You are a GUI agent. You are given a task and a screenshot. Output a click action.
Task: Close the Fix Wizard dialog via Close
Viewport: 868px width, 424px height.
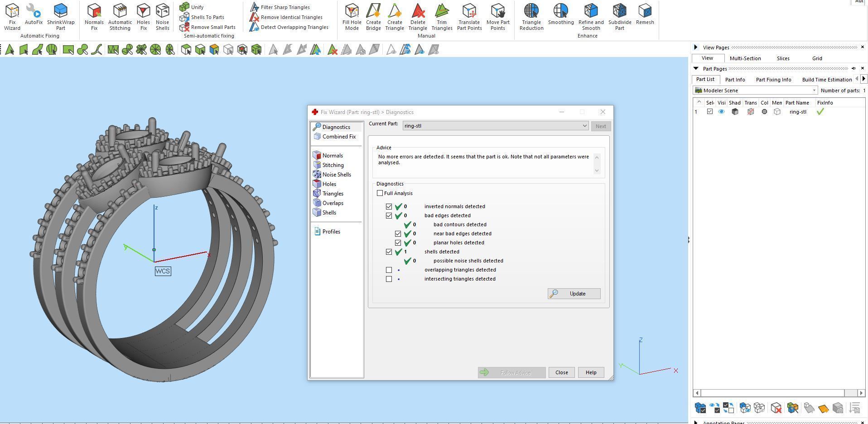561,372
